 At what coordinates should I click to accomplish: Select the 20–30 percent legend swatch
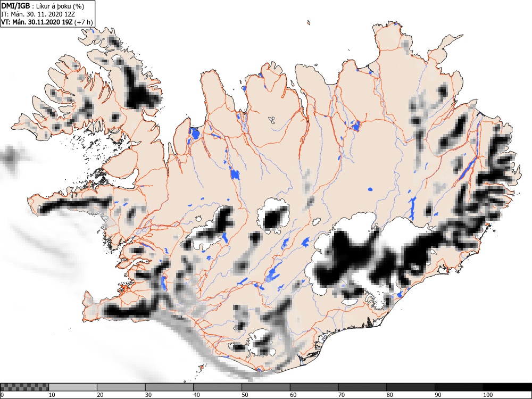pos(121,387)
